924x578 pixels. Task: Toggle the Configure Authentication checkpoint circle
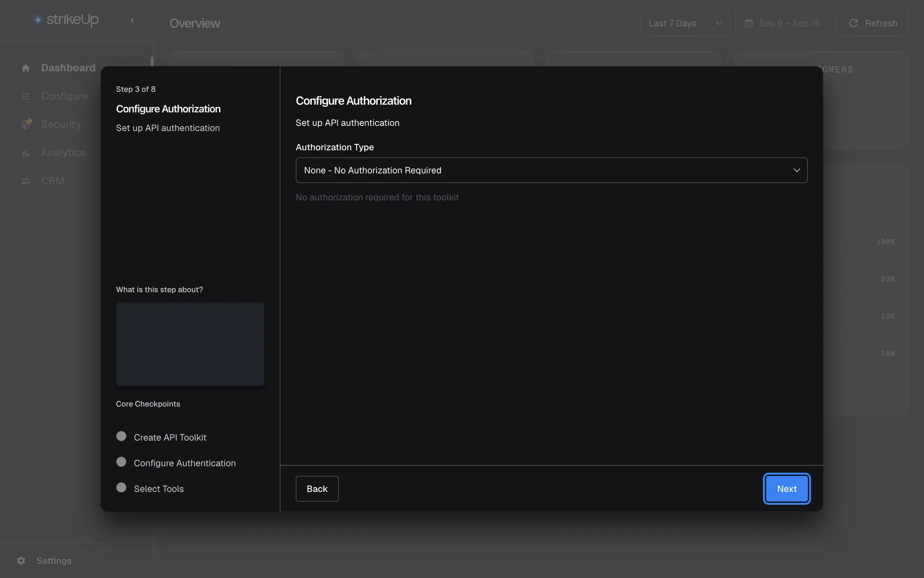point(121,462)
